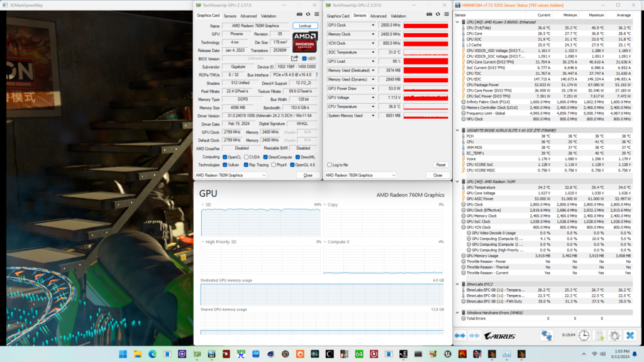
Task: Open Microsoft Edge from the taskbar
Action: coord(152,354)
